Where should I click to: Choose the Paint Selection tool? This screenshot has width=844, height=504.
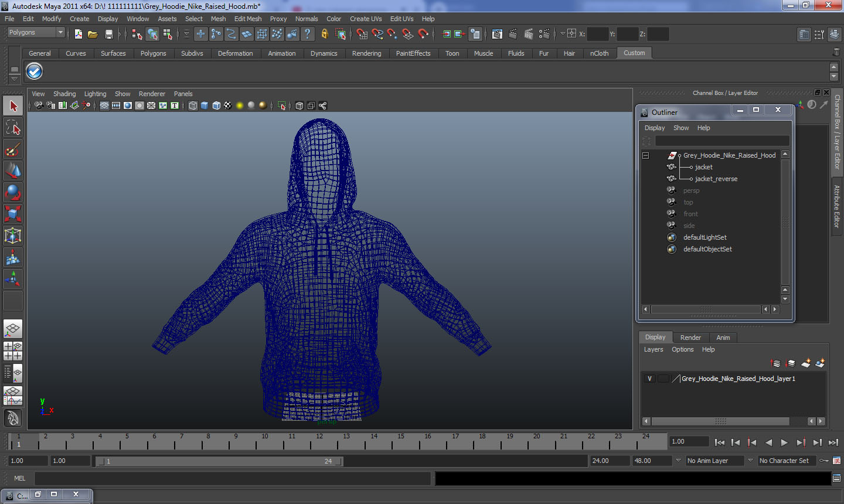(x=13, y=149)
